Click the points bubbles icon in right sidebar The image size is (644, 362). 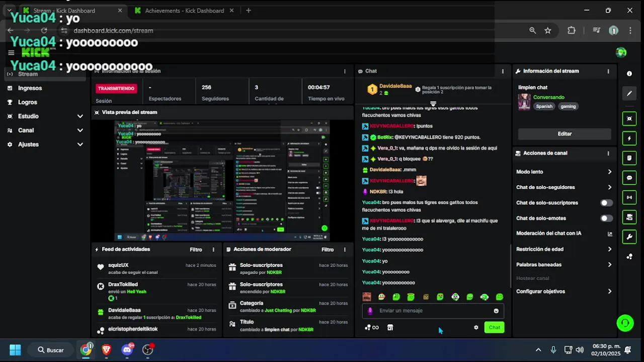point(629,256)
